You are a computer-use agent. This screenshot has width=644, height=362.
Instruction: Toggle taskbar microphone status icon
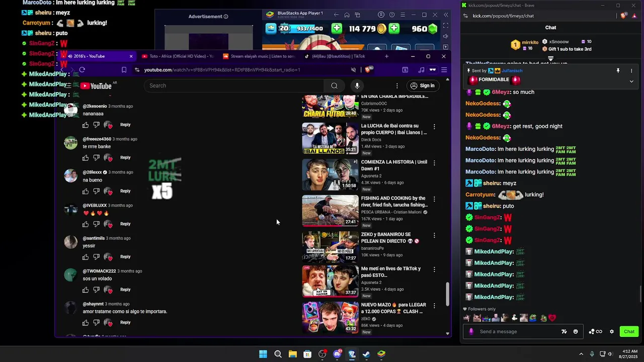tap(592, 354)
